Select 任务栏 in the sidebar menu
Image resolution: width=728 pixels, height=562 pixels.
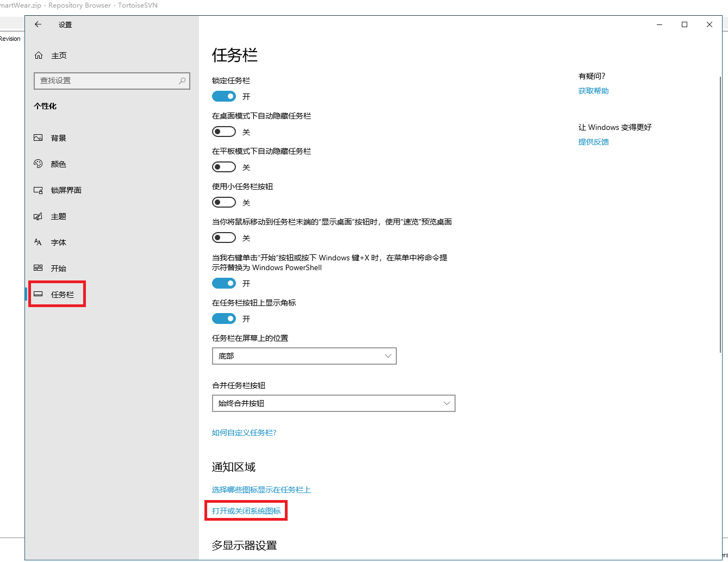point(62,295)
